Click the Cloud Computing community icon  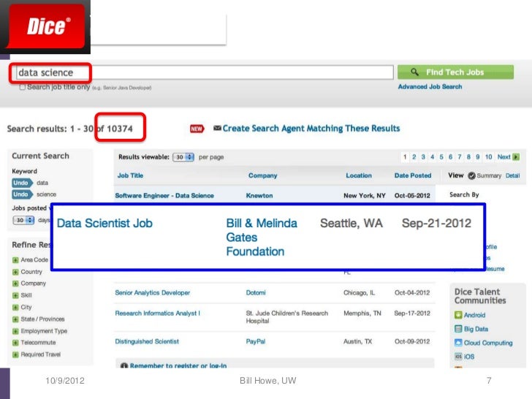click(458, 343)
